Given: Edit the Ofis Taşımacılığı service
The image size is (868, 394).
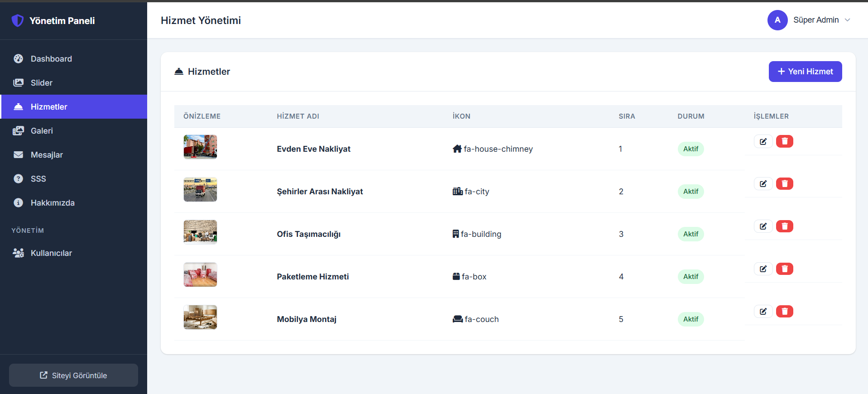Looking at the screenshot, I should click(x=763, y=226).
